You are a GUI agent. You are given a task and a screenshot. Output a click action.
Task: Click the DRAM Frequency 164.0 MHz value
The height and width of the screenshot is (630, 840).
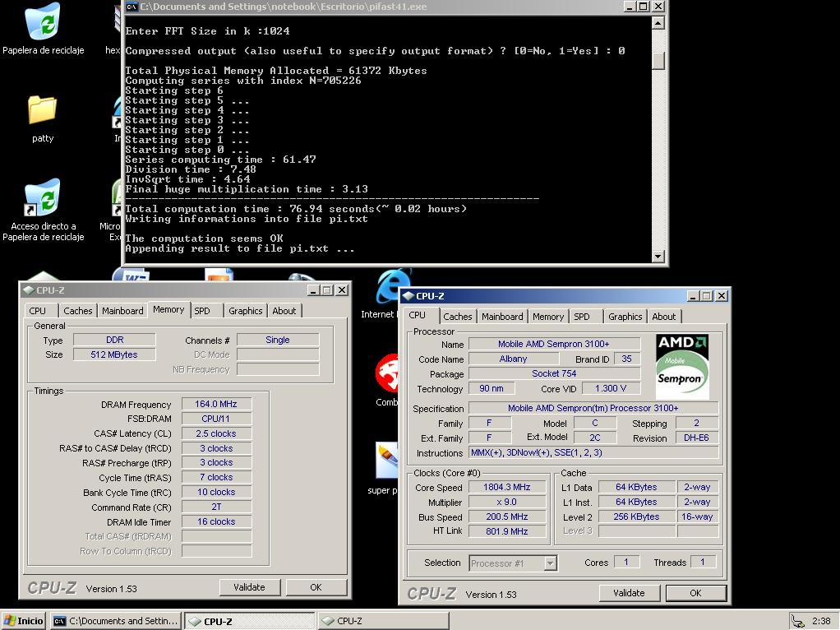(216, 404)
